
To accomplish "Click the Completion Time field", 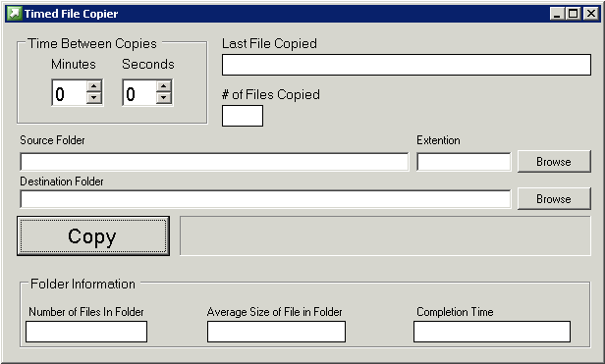I will (492, 332).
